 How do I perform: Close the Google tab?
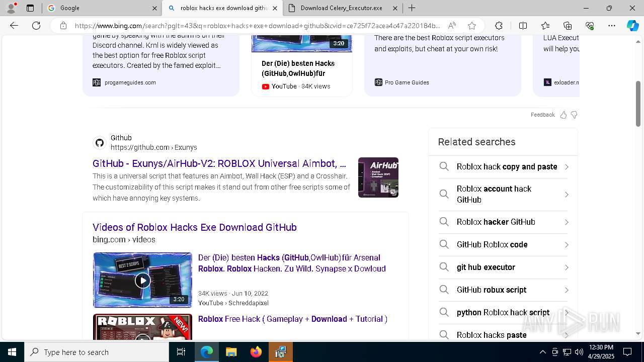(x=154, y=8)
